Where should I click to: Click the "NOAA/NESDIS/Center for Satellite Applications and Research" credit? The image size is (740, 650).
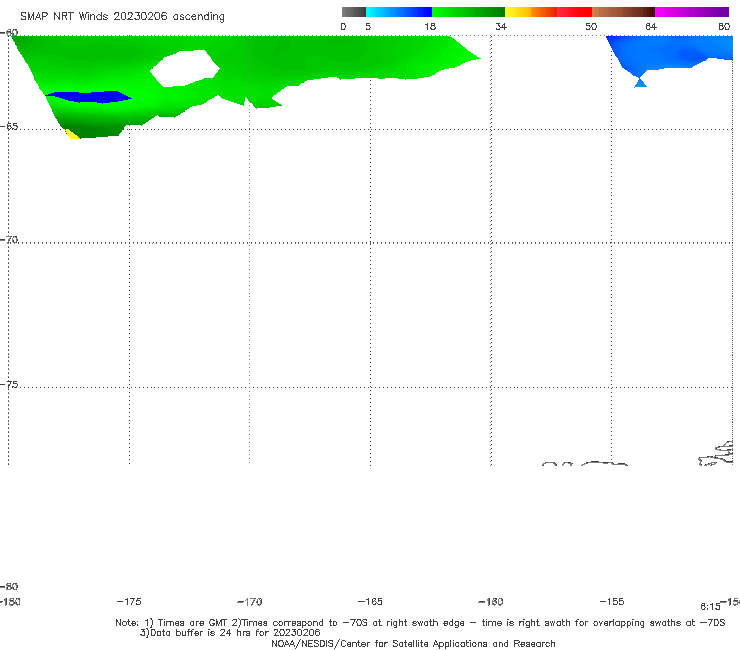click(x=413, y=643)
